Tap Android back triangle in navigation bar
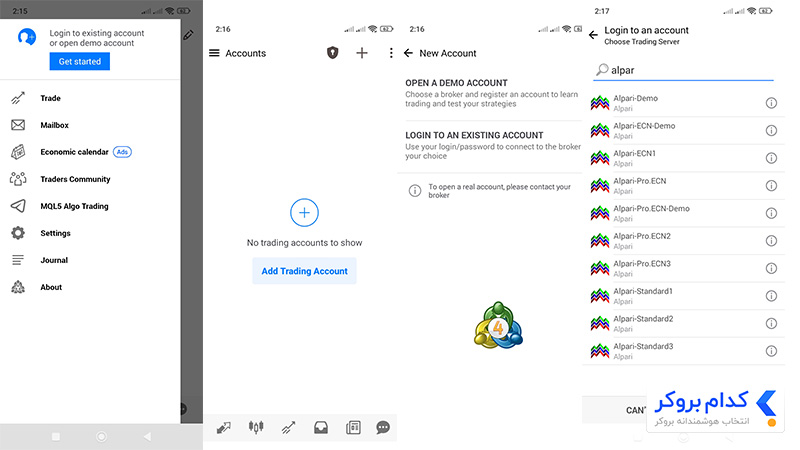This screenshot has height=450, width=800. click(147, 436)
